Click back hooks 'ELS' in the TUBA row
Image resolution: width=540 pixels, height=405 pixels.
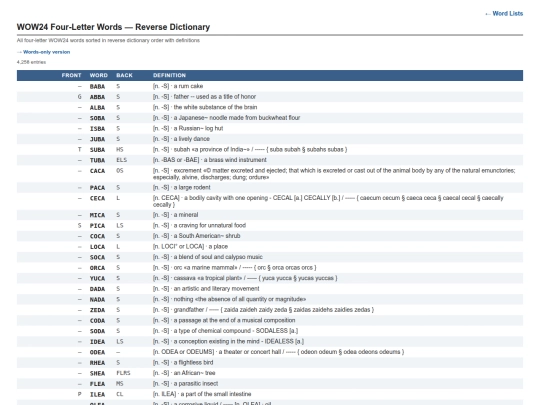point(122,160)
